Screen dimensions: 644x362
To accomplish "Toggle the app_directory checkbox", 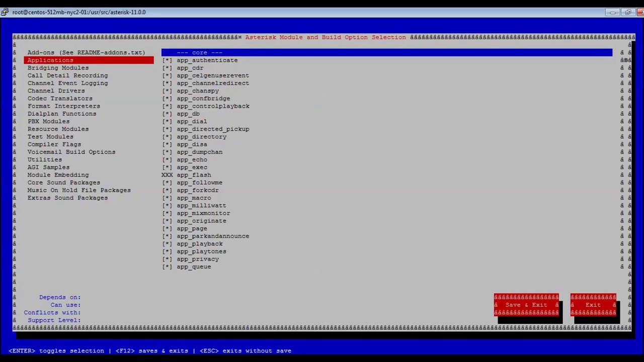I will [x=167, y=137].
